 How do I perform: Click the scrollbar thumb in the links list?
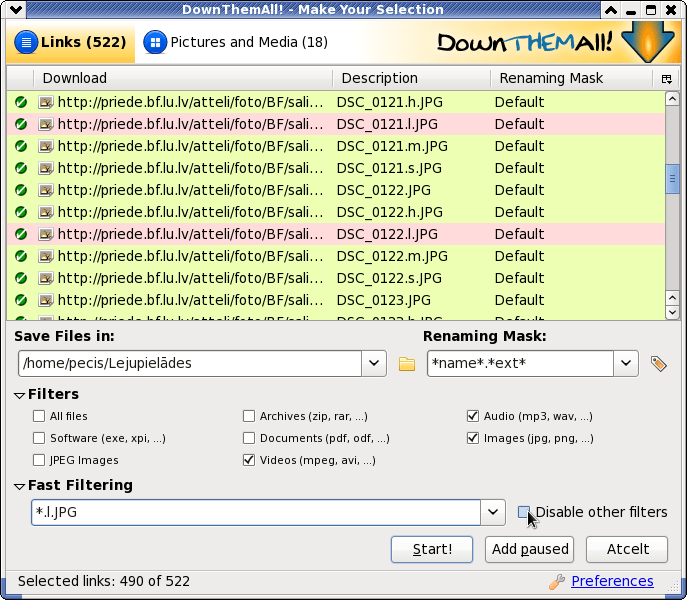672,179
